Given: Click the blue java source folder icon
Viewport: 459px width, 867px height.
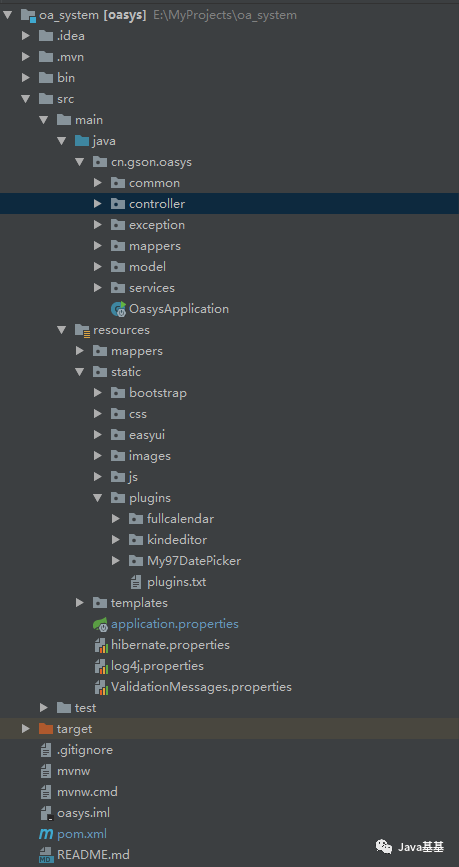Looking at the screenshot, I should 82,141.
